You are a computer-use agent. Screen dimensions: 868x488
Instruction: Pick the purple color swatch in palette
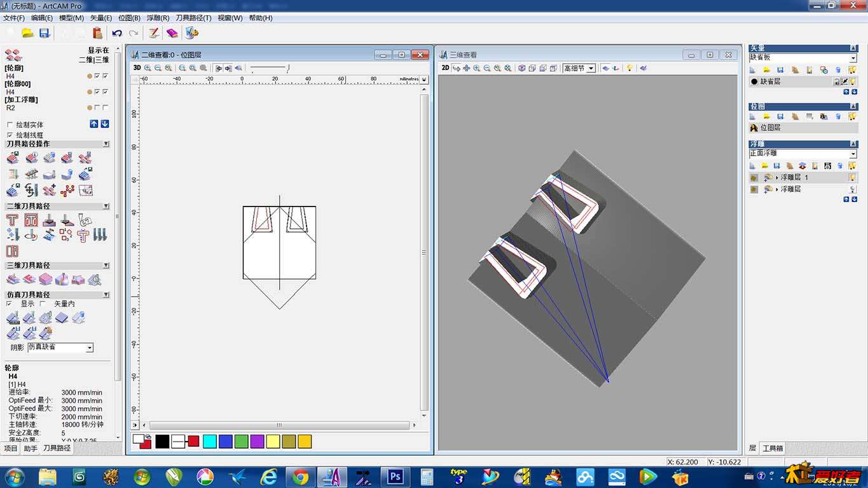(x=257, y=441)
